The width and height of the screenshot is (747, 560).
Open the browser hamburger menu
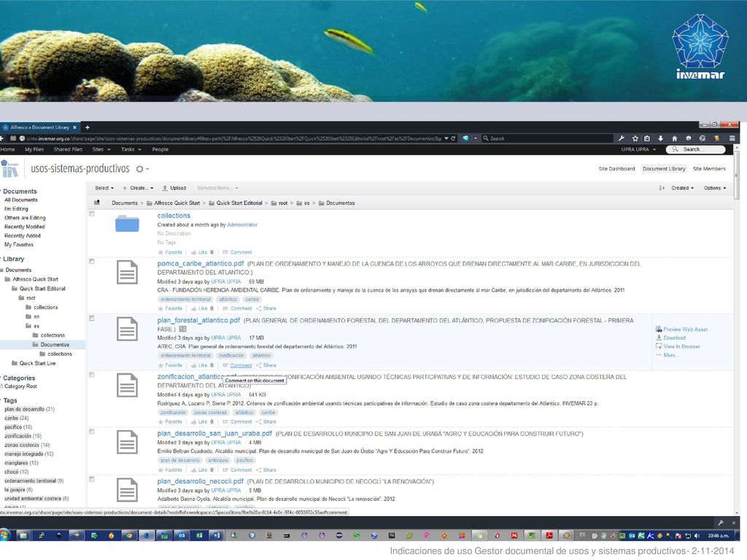point(732,139)
